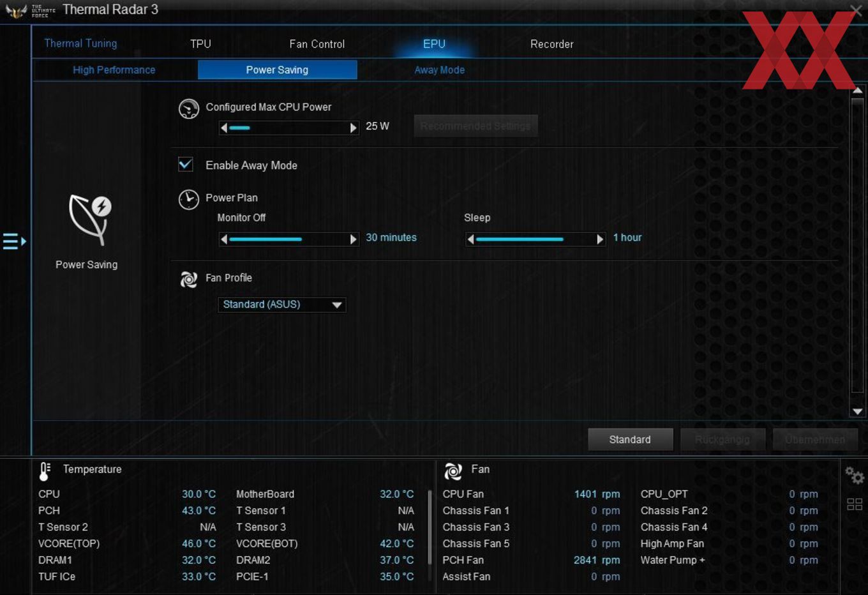Click the 1 hour Sleep value
Screen dimensions: 868x595
click(x=627, y=237)
